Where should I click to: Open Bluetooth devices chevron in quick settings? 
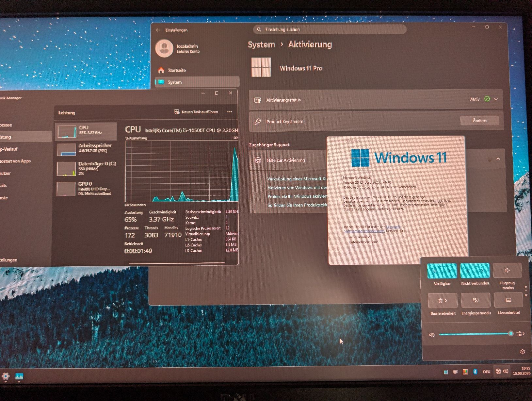coord(483,271)
